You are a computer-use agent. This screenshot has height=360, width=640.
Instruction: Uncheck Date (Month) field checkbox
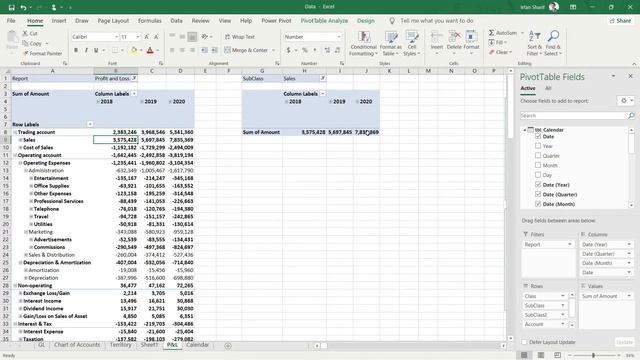tap(538, 204)
